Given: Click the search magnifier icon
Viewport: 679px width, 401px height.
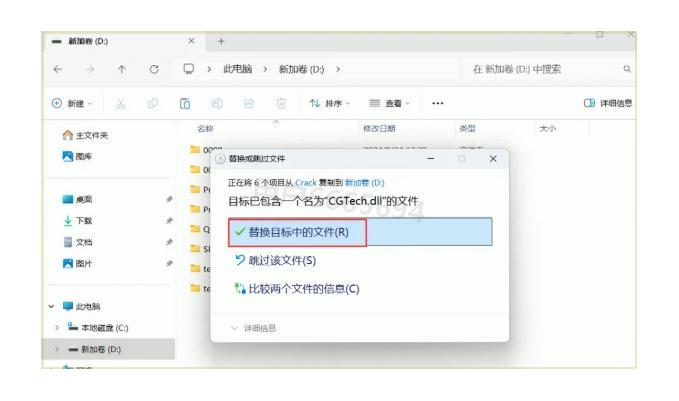Looking at the screenshot, I should click(x=627, y=69).
